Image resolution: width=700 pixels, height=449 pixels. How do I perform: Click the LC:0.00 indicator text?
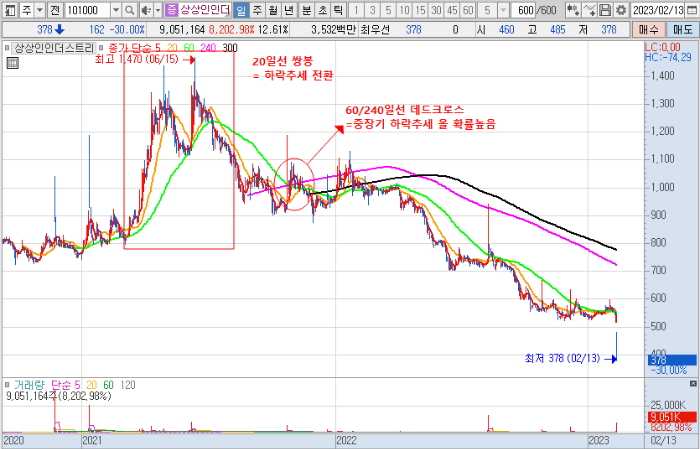click(662, 47)
